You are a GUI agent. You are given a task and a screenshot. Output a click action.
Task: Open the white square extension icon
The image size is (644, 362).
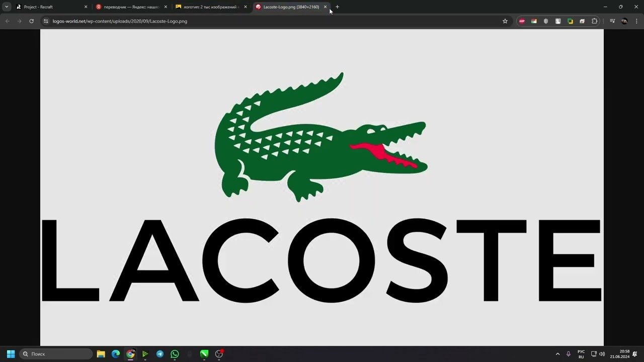coord(558,21)
